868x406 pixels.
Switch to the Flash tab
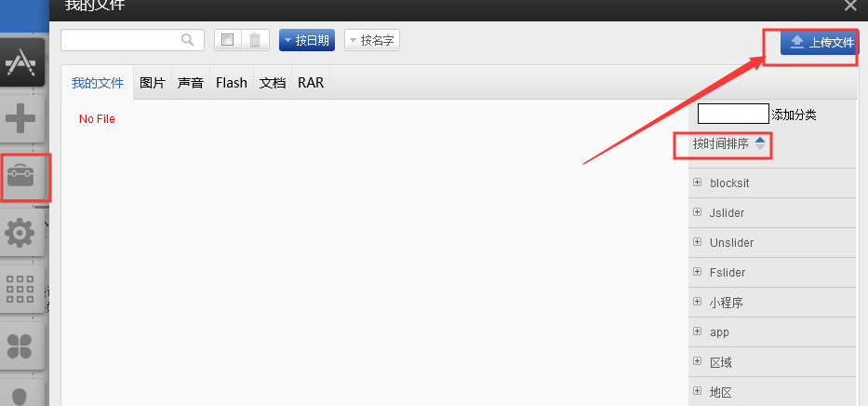232,83
